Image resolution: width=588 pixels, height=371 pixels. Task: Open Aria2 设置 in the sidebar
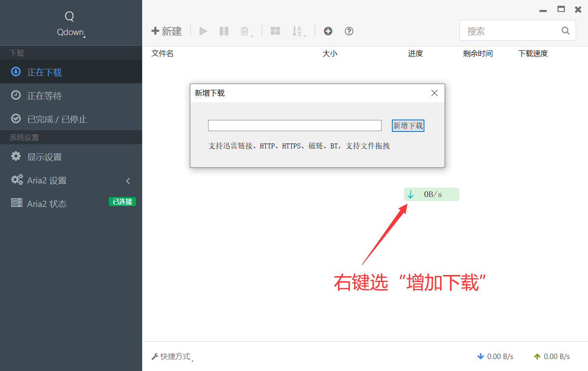pos(71,180)
